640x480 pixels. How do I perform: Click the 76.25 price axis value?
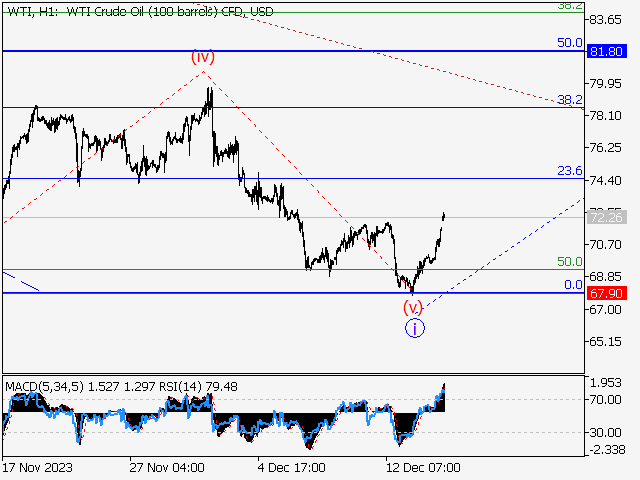point(606,147)
